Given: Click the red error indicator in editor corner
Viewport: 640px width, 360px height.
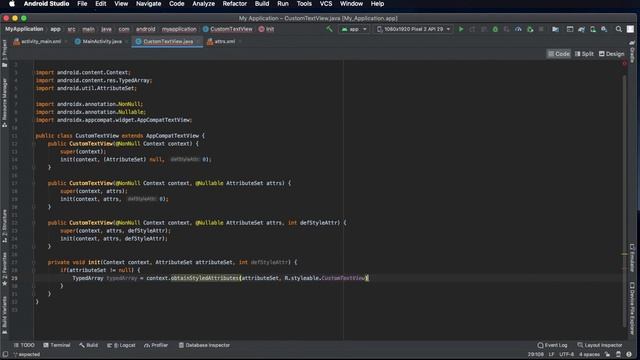Looking at the screenshot, I should click(624, 64).
